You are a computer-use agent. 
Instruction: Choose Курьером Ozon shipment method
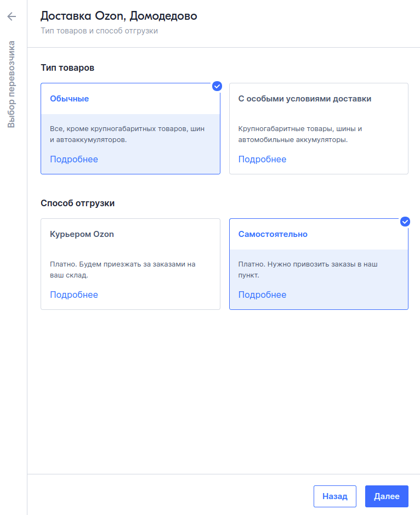coord(130,264)
